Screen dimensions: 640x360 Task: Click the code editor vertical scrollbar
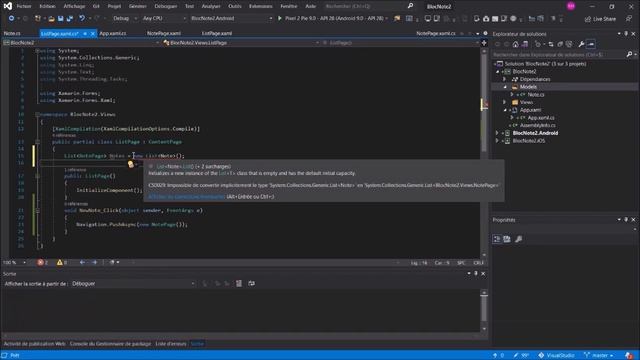tap(484, 153)
